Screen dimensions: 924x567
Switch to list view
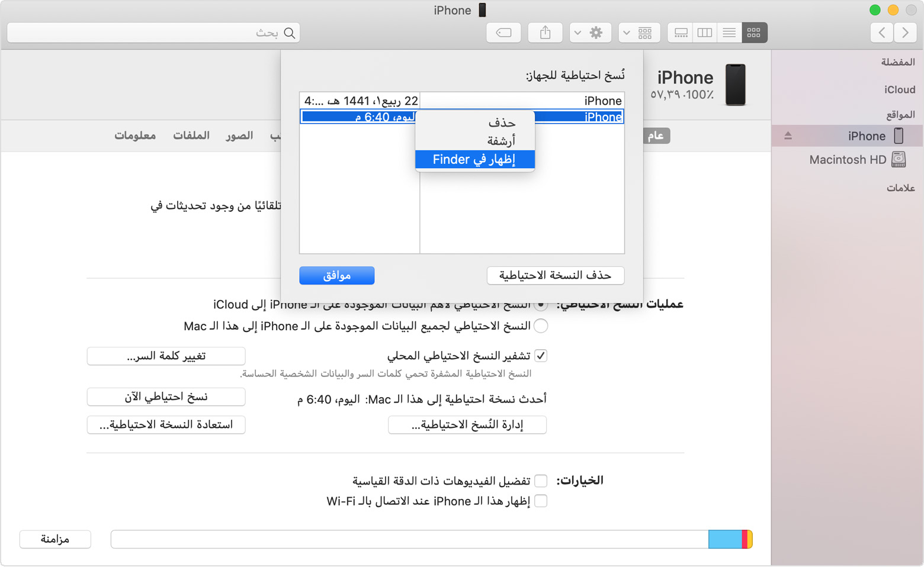coord(729,33)
